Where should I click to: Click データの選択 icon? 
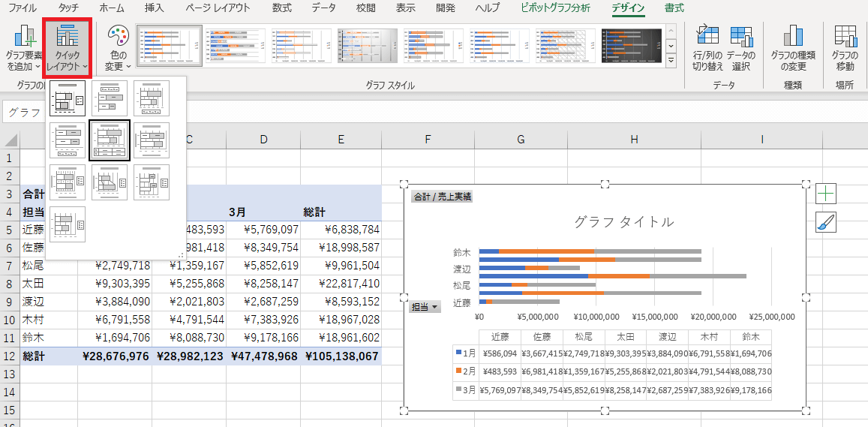tap(740, 49)
